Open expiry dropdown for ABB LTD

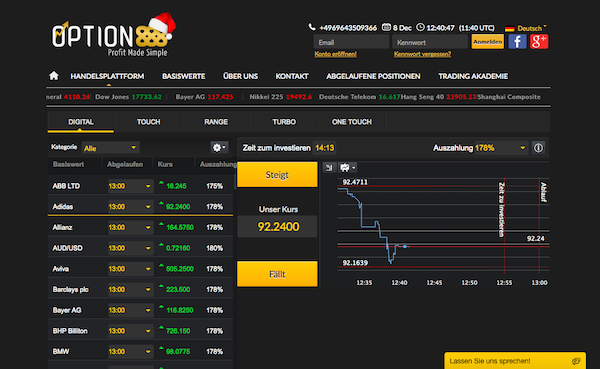click(130, 186)
